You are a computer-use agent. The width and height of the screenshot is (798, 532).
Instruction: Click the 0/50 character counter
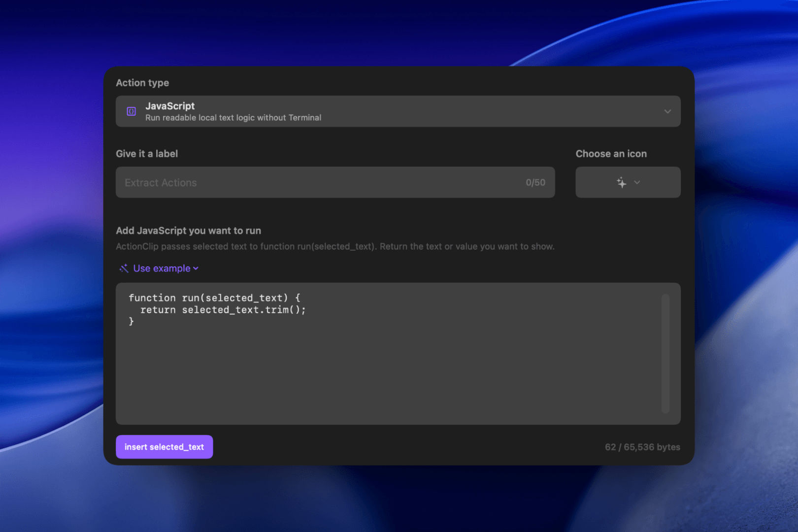point(535,182)
